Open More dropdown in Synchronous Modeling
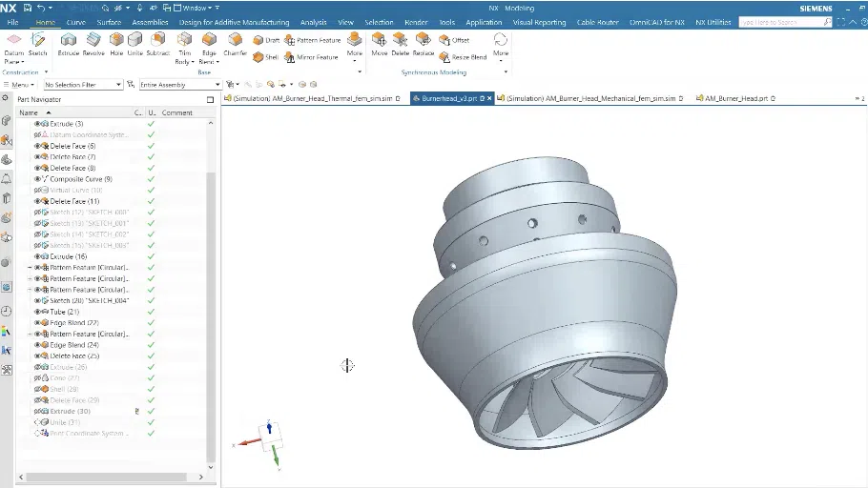Viewport: 868px width, 488px height. (x=501, y=49)
